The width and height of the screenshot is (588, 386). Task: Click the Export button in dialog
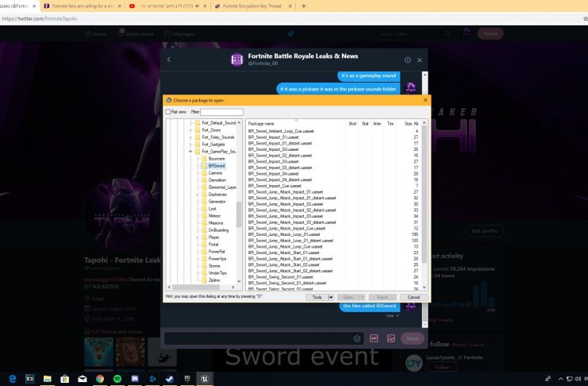pos(382,297)
